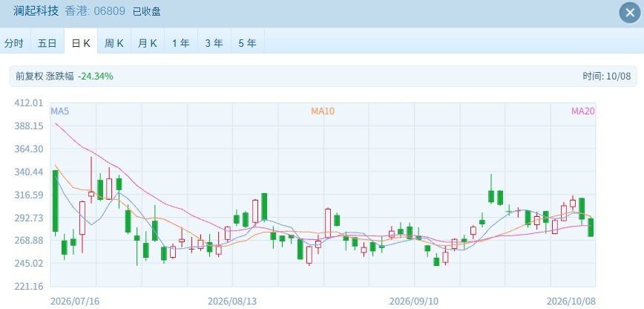644x309 pixels.
Task: Click the 412.01 price axis label
Action: [29, 103]
